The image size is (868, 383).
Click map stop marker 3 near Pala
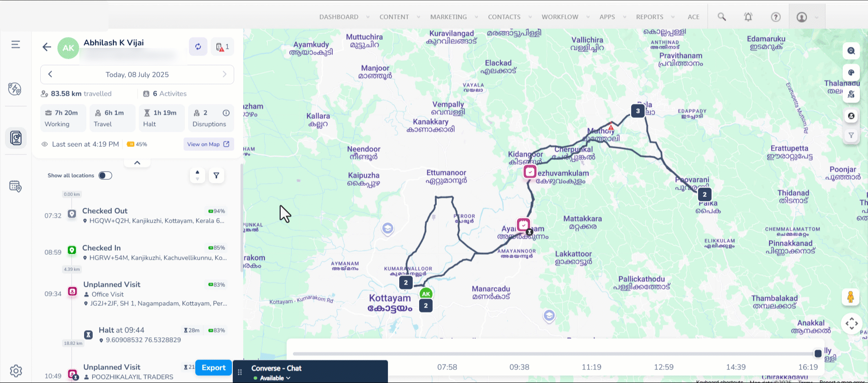[x=638, y=111]
